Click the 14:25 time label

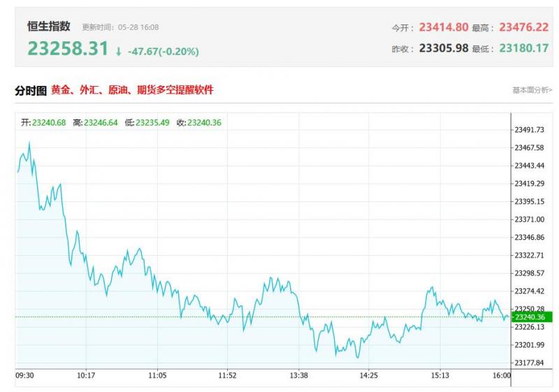(368, 375)
